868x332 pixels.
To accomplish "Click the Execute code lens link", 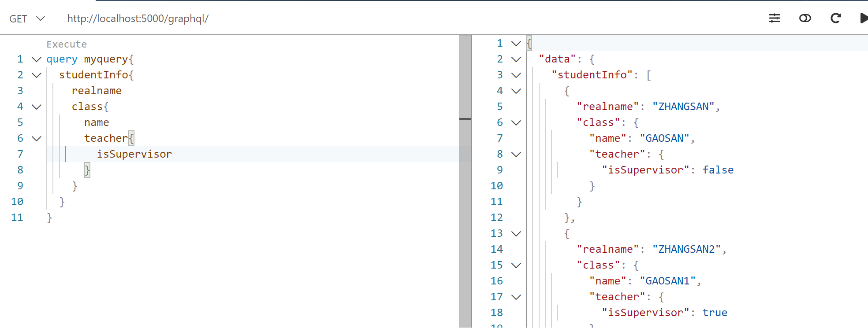I will 67,44.
